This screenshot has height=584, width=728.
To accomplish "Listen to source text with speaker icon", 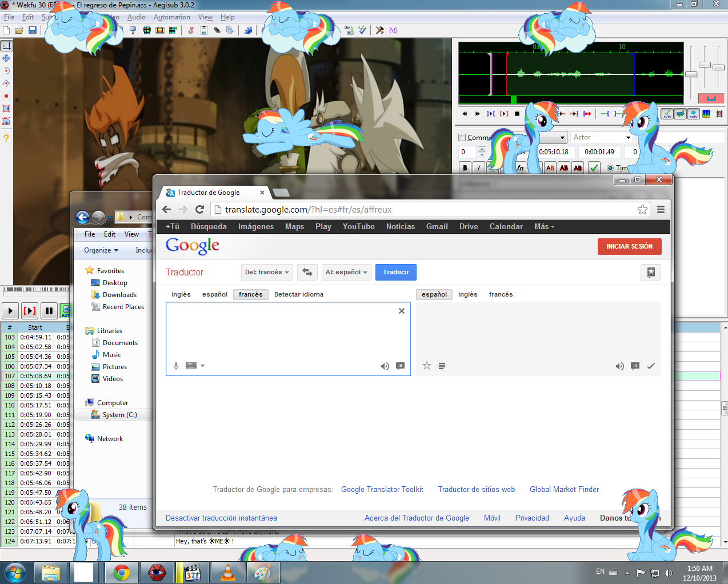I will [385, 366].
